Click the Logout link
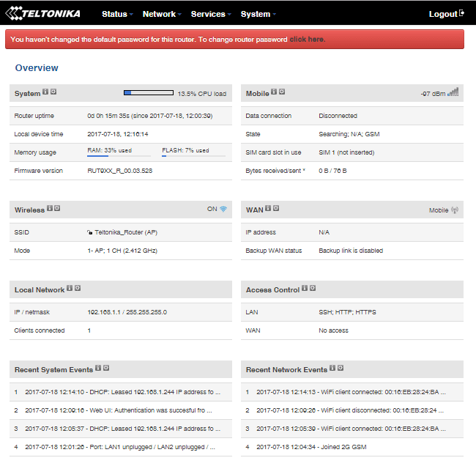Screen dimensions: 476x466 coord(445,14)
